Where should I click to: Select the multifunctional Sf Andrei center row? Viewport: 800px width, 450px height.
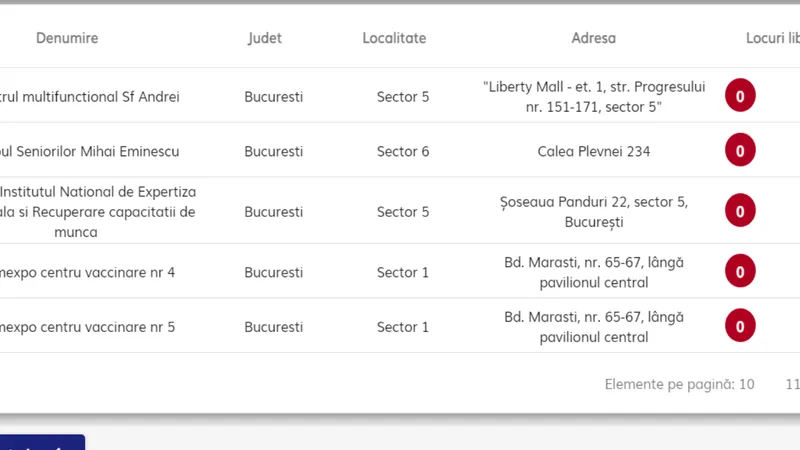pyautogui.click(x=400, y=95)
